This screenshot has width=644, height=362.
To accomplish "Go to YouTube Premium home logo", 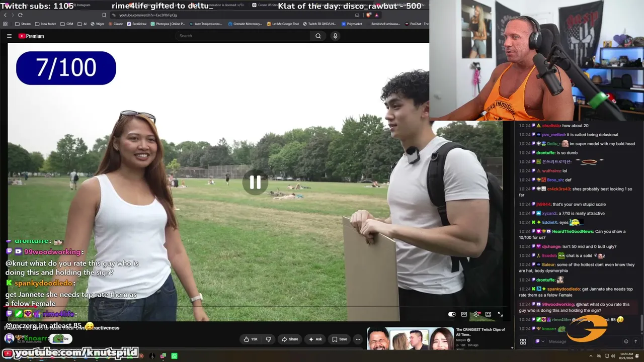I will [x=31, y=36].
